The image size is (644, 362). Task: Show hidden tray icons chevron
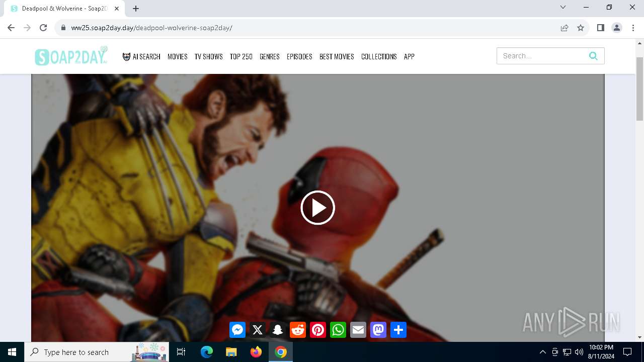tap(543, 352)
